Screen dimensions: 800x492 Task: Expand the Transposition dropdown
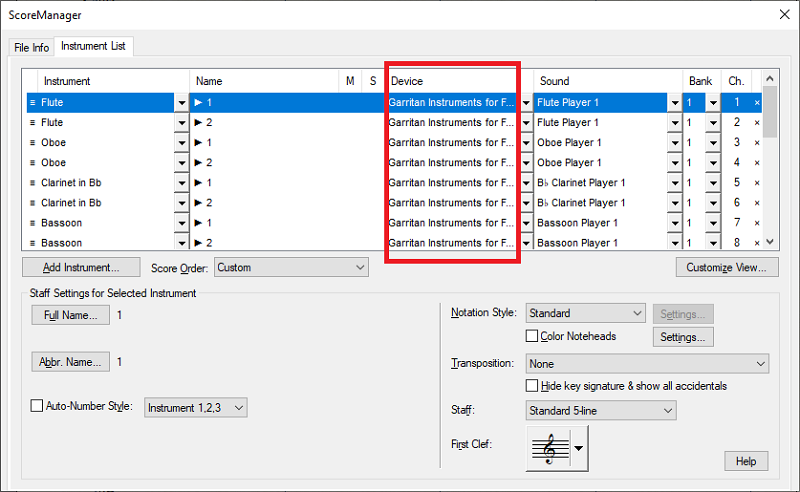(646, 364)
